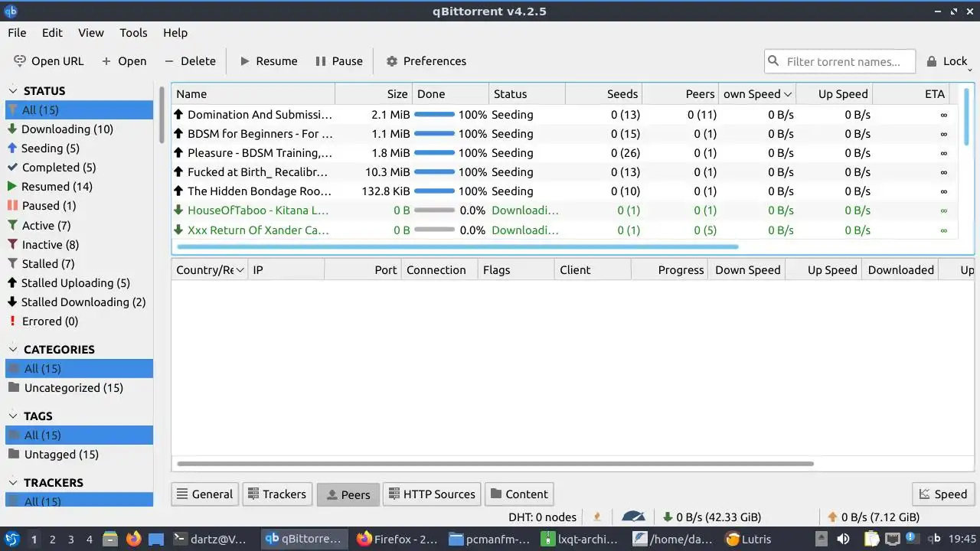Click orange upload speed arrow in status bar
980x551 pixels.
click(832, 517)
